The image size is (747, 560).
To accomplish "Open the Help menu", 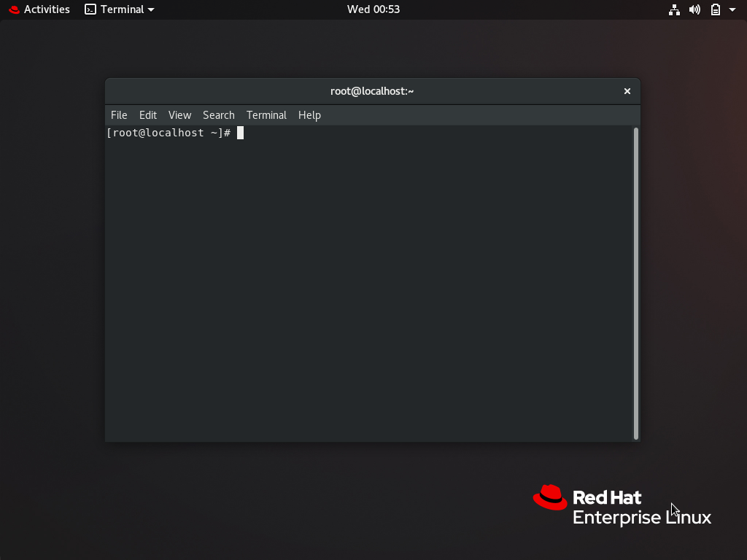I will click(x=309, y=115).
